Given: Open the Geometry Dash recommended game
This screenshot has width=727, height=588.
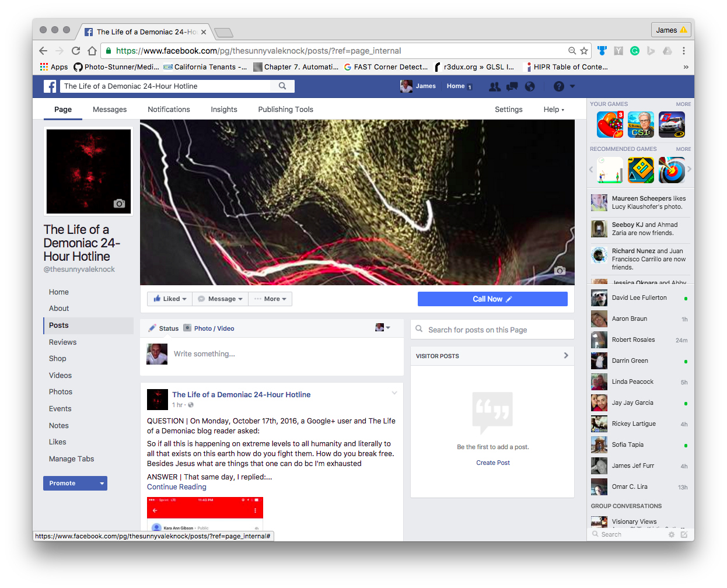Looking at the screenshot, I should pos(641,170).
